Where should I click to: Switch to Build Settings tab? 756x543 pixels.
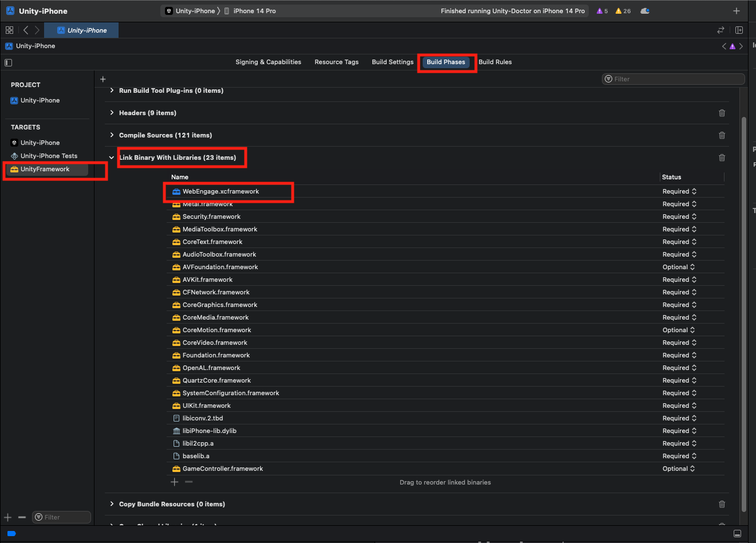coord(392,62)
